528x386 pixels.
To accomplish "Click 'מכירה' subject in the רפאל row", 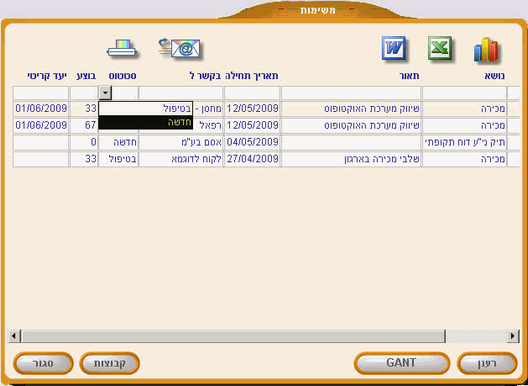I will (464, 125).
